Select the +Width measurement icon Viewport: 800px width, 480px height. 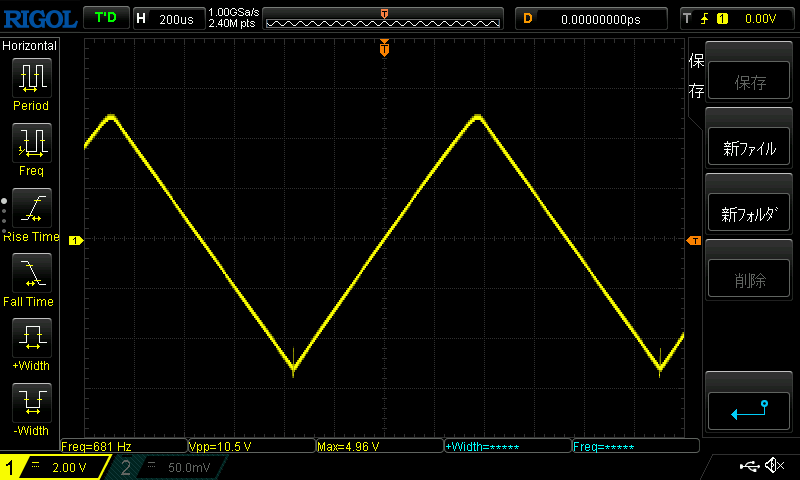pos(32,337)
